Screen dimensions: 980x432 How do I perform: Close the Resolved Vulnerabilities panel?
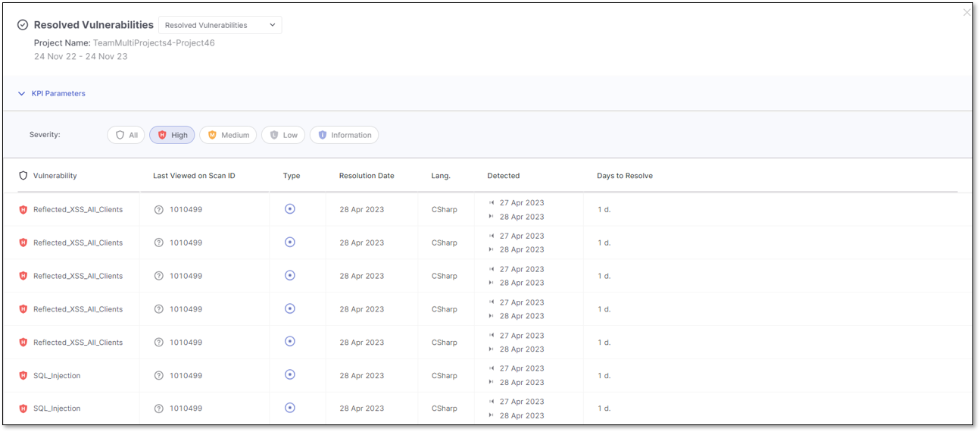(x=966, y=13)
